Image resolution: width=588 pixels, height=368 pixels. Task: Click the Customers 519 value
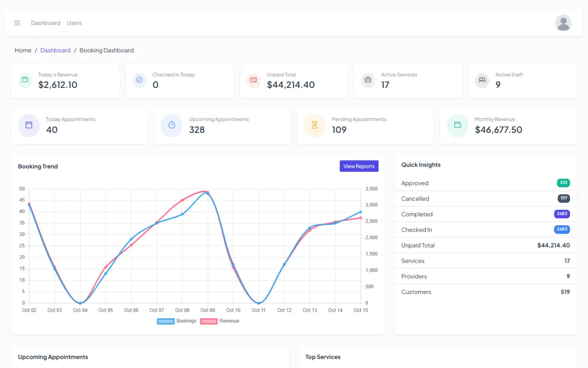click(565, 292)
